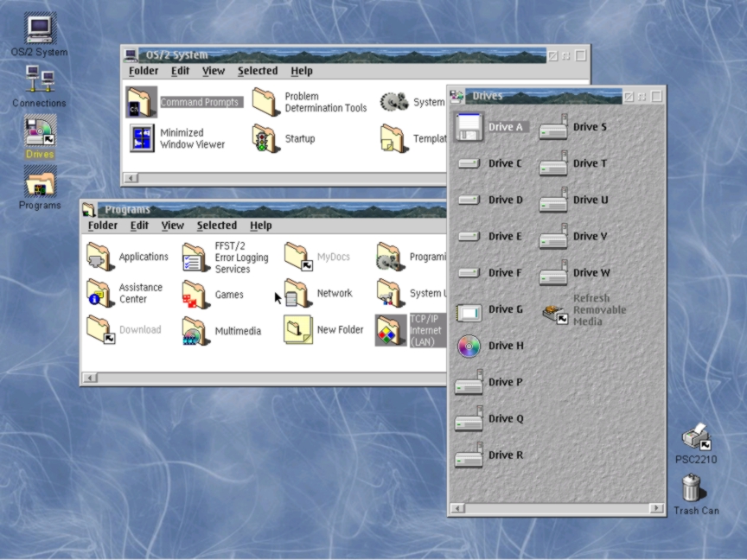Select the Drive A floppy icon
Image resolution: width=747 pixels, height=560 pixels.
coord(469,127)
